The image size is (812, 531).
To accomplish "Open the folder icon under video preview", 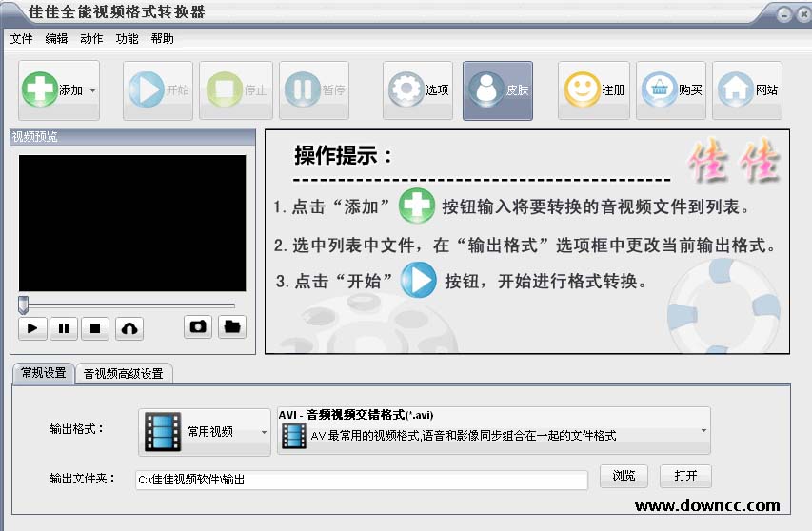I will click(x=232, y=327).
